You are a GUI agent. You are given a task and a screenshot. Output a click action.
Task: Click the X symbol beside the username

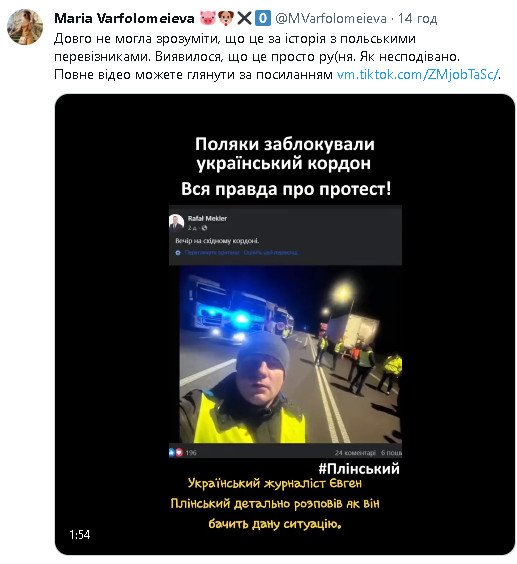pos(244,18)
